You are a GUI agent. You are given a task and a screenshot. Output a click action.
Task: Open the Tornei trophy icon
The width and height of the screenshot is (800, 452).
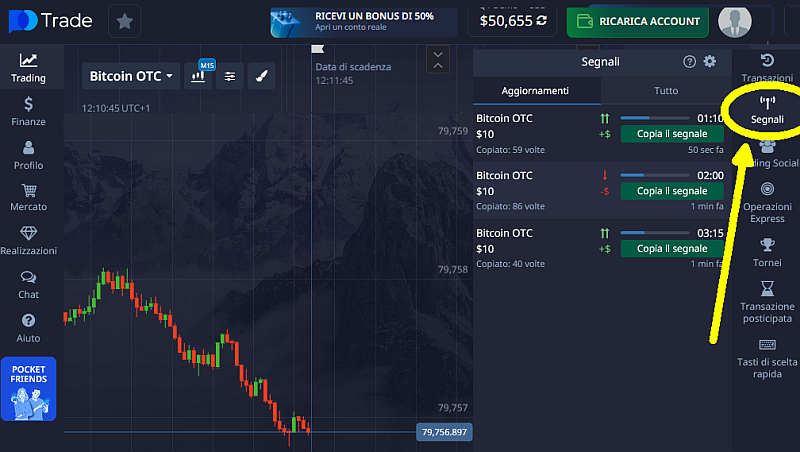click(x=767, y=251)
